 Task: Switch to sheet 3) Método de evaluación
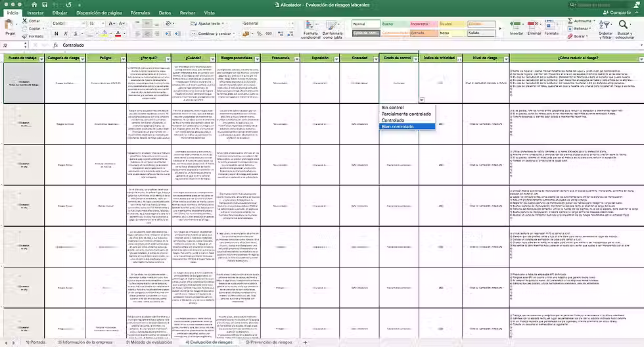point(149,342)
